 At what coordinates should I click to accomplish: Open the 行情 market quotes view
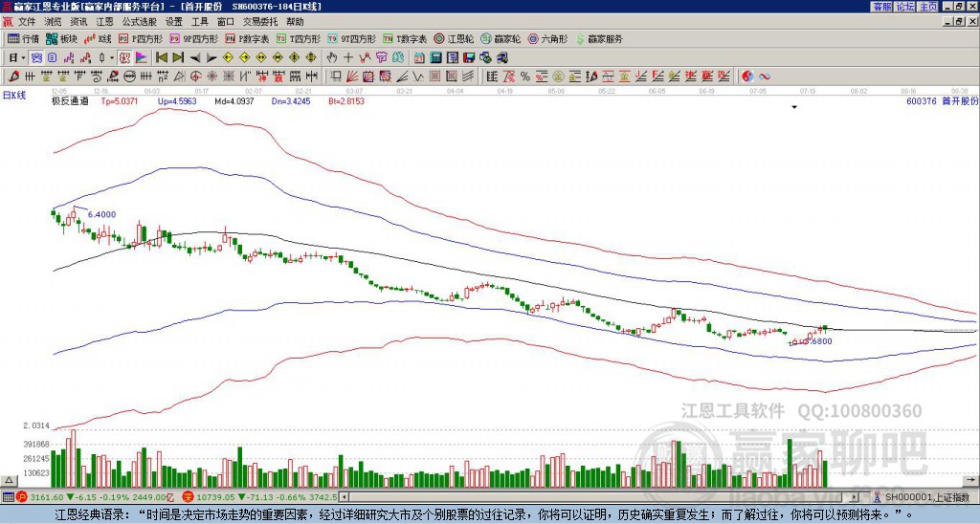tap(23, 38)
